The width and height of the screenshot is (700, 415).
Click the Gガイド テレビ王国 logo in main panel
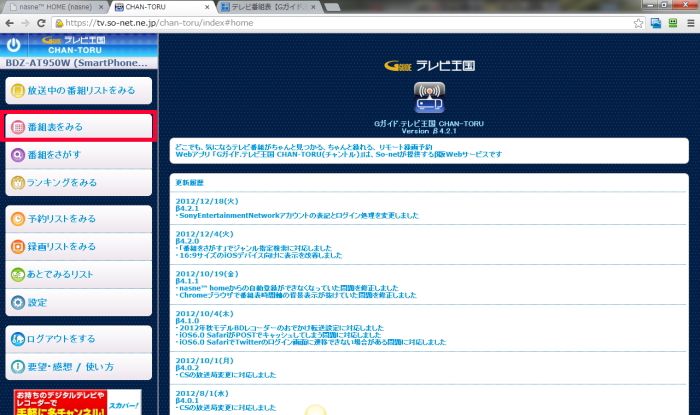click(x=429, y=66)
